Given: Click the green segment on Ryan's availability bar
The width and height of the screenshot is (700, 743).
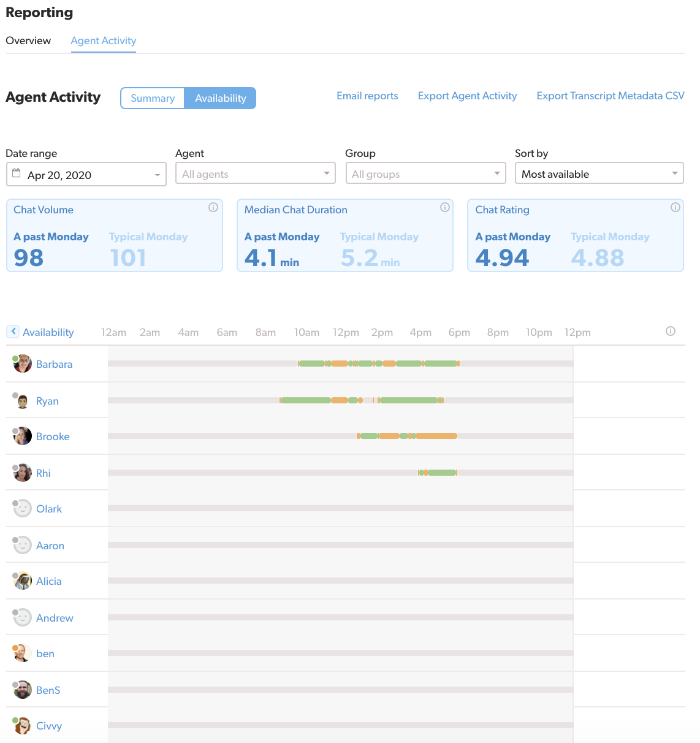Looking at the screenshot, I should click(x=306, y=400).
